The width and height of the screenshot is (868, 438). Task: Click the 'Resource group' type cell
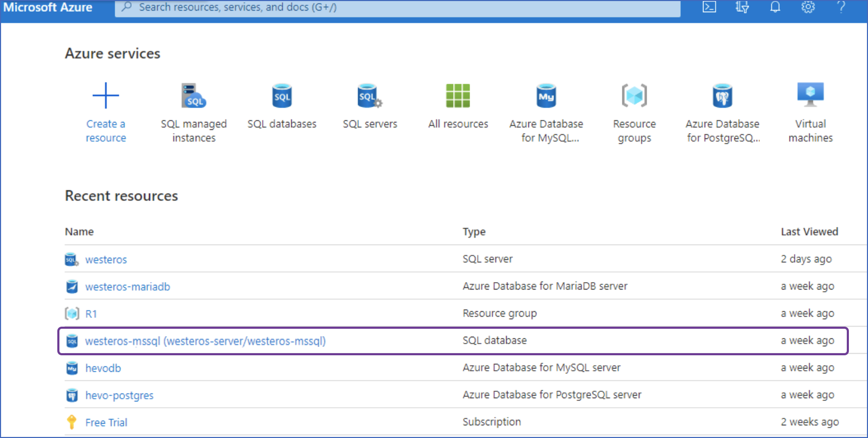(500, 313)
